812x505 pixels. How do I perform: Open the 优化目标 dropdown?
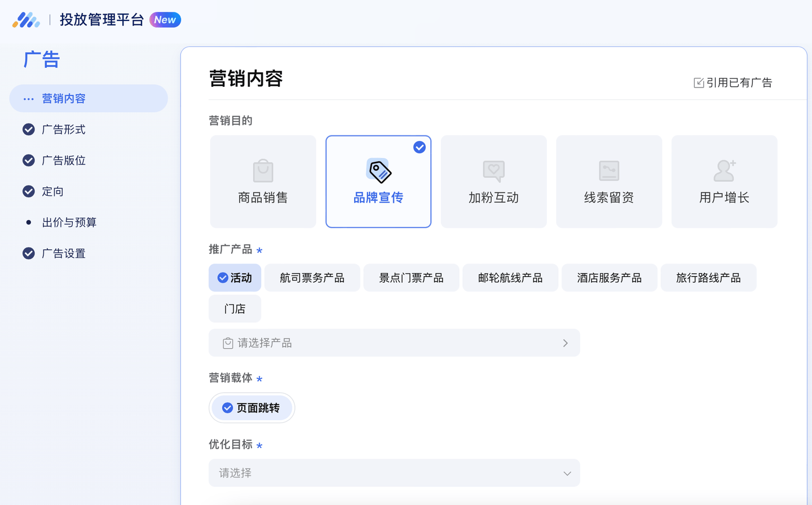[394, 473]
